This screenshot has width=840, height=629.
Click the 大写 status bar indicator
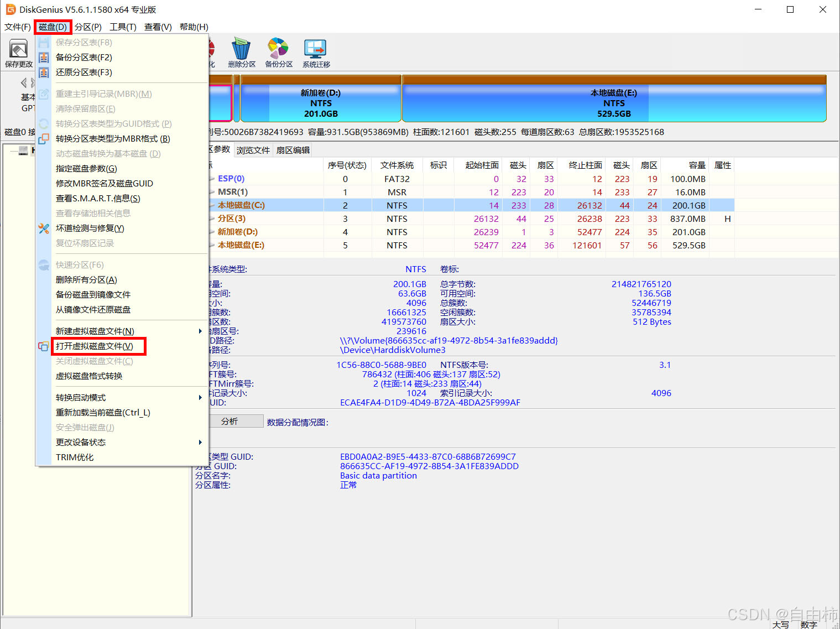pos(780,624)
